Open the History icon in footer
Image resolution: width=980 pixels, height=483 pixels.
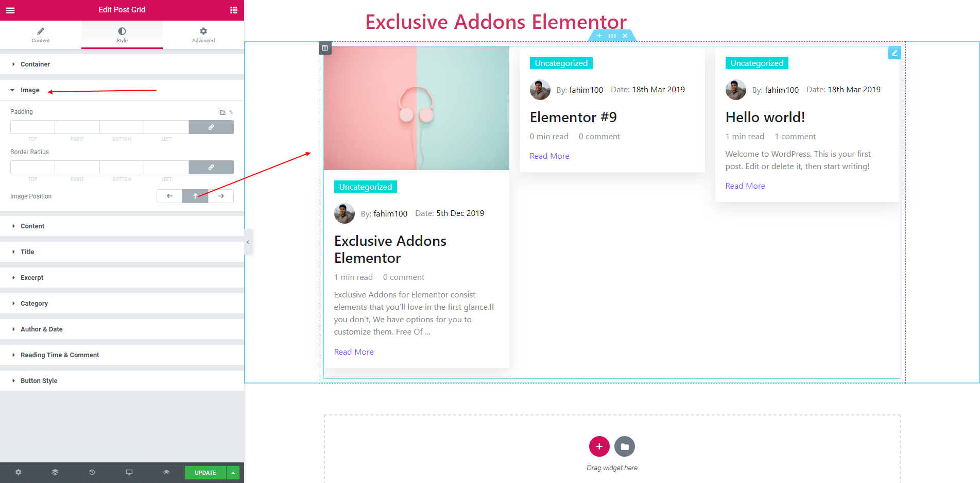[x=92, y=472]
